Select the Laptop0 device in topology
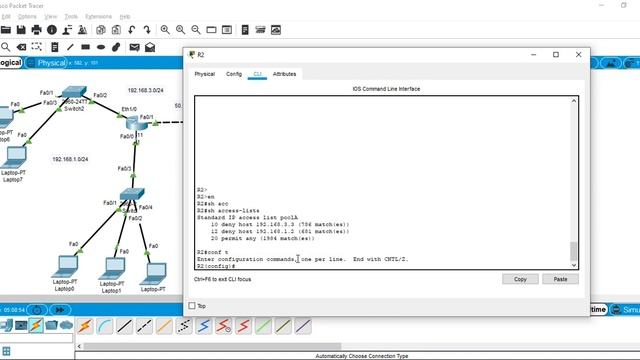 (x=65, y=266)
